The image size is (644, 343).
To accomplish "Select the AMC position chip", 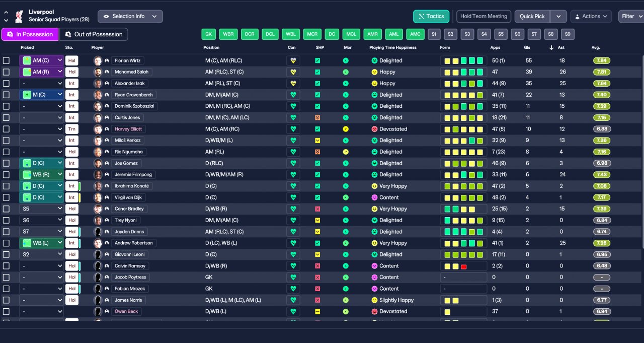I will [x=415, y=34].
